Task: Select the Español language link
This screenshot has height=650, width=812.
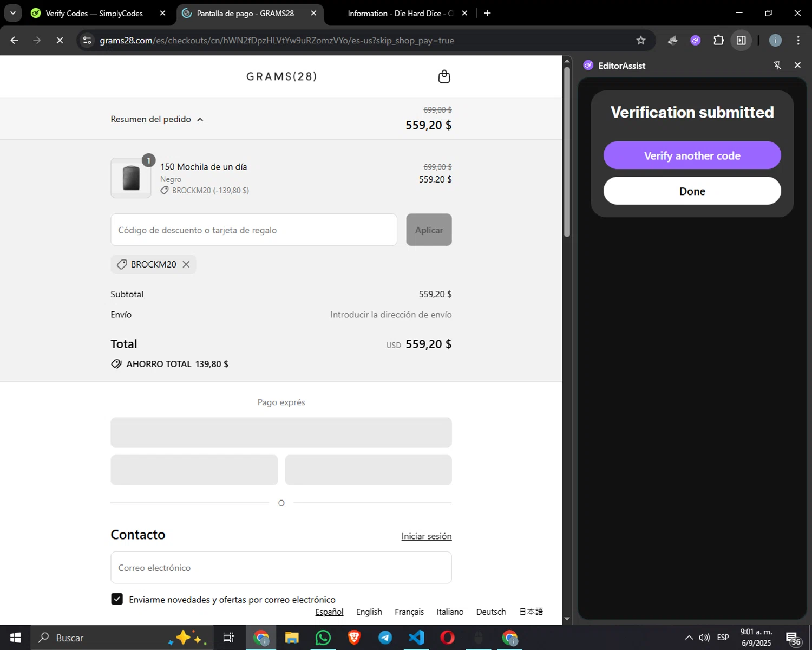Action: [x=329, y=612]
